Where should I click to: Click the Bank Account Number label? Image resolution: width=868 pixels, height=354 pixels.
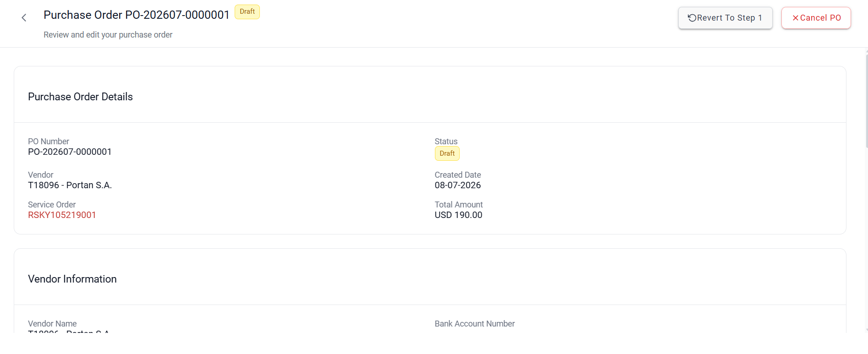474,324
